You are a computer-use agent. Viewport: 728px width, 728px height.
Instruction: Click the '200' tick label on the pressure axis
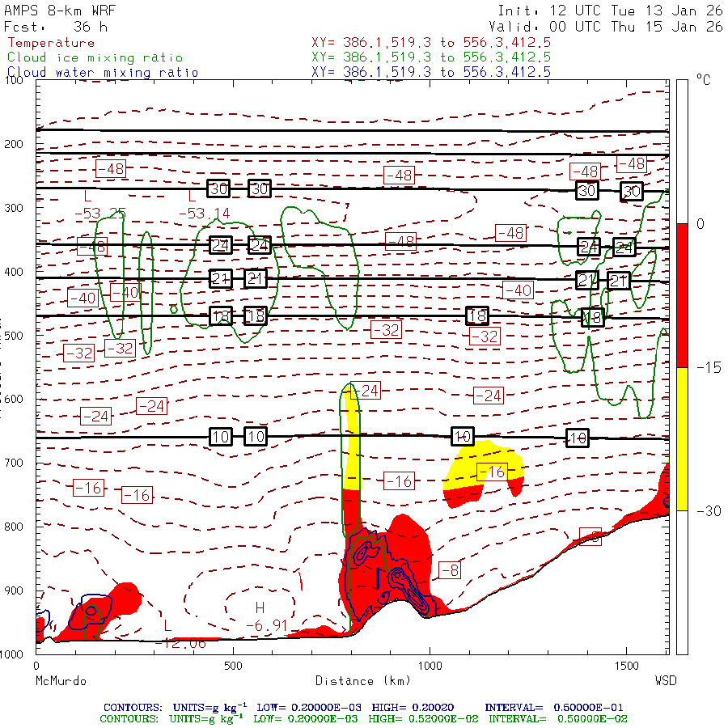coord(14,144)
